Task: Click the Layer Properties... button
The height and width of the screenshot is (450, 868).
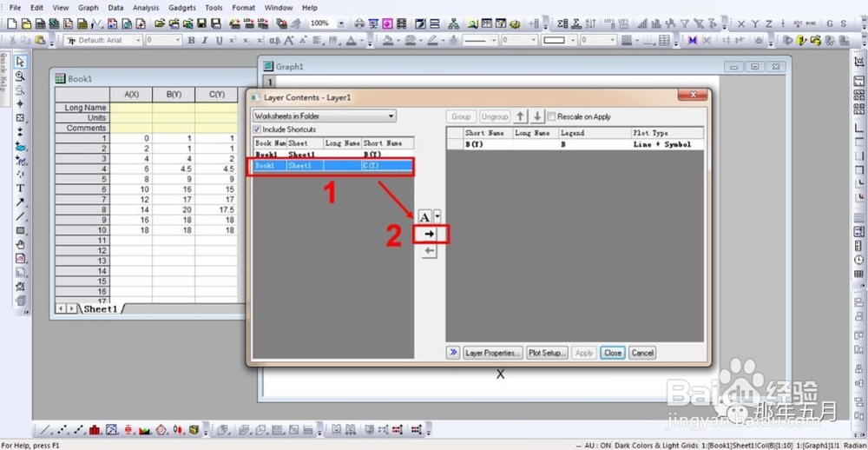Action: pos(493,353)
